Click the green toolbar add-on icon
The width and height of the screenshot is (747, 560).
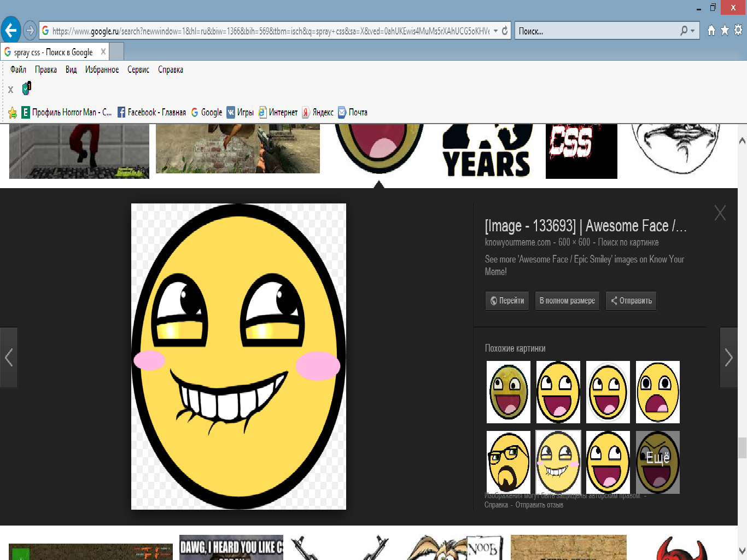(27, 88)
